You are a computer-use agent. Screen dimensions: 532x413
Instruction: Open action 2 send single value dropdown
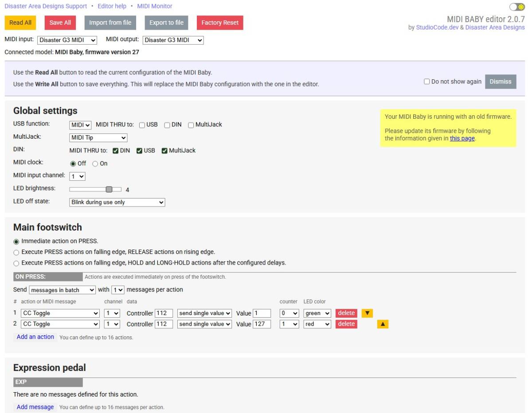(x=204, y=324)
